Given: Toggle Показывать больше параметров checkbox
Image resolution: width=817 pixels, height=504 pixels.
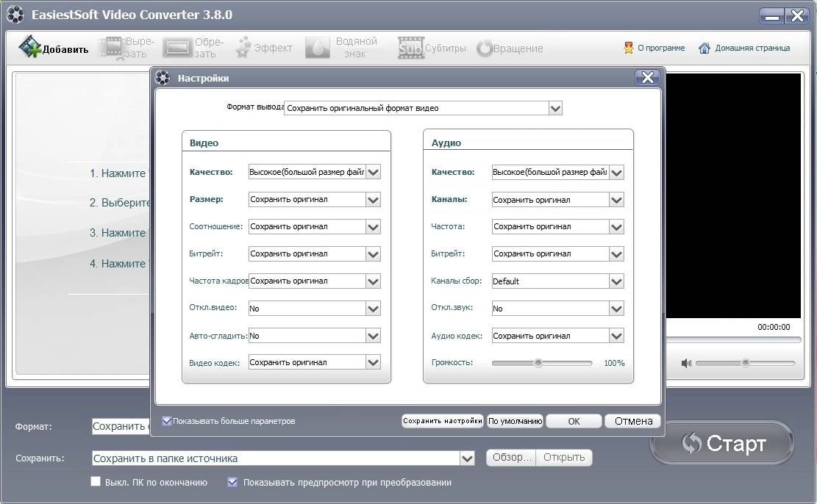Looking at the screenshot, I should 167,421.
